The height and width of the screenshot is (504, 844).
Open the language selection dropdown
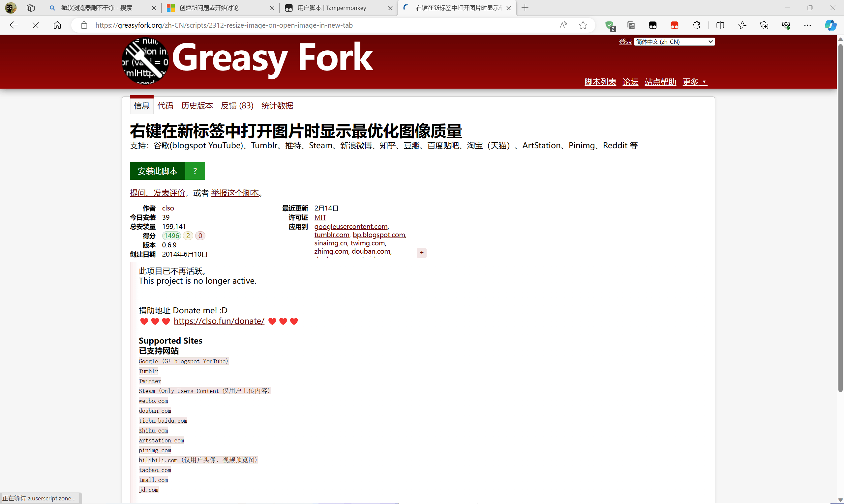coord(675,42)
